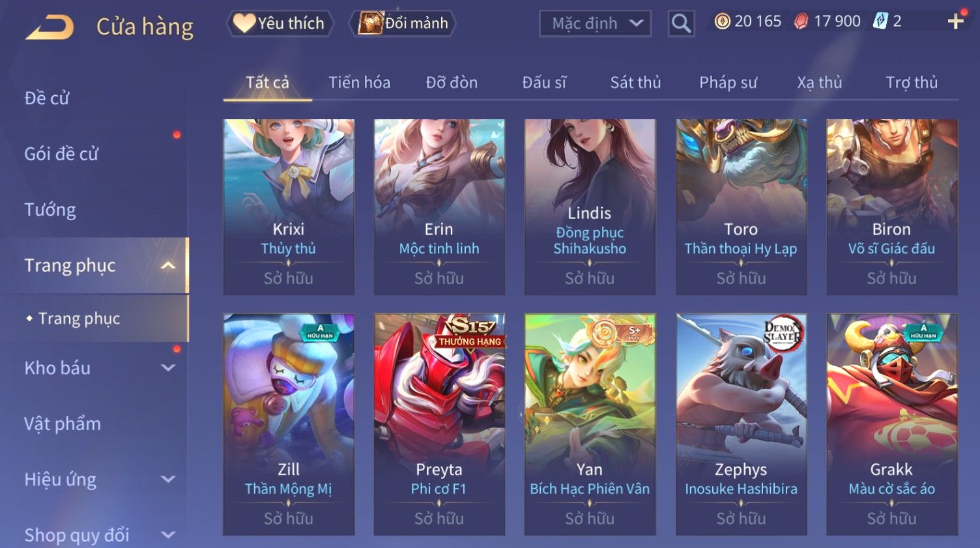Switch to the Sát thủ tab

click(635, 83)
